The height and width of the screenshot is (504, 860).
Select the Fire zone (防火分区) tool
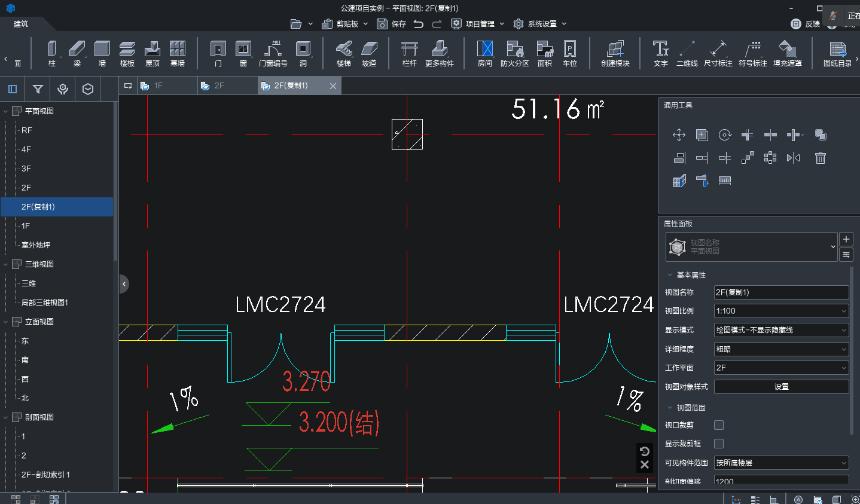[515, 53]
